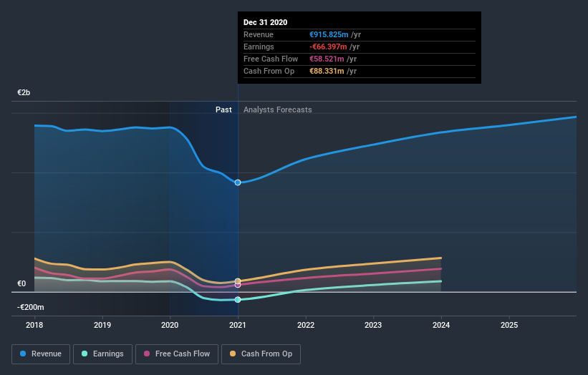Click the €58.521m free cash flow value
The height and width of the screenshot is (375, 588).
click(x=327, y=59)
